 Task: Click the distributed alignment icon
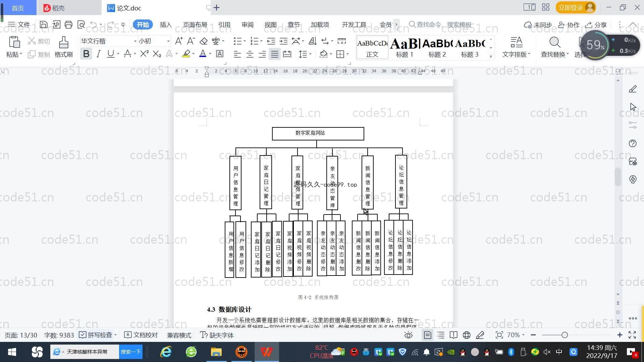point(287,54)
